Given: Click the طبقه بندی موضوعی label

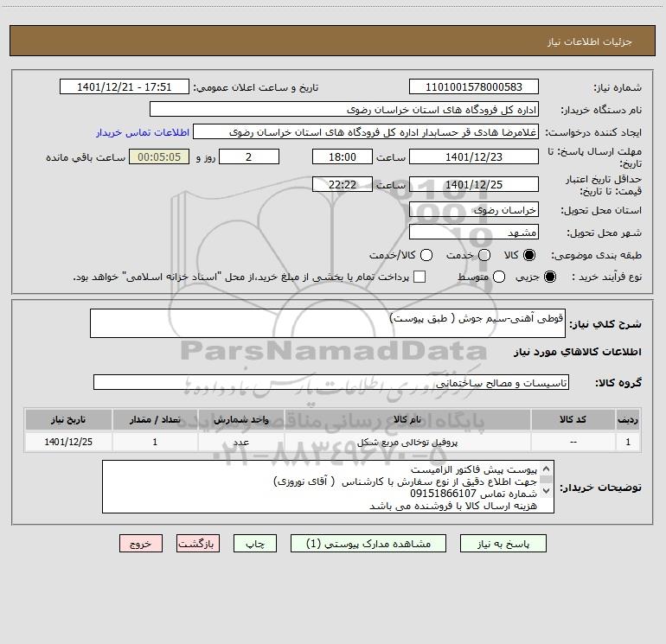Looking at the screenshot, I should (x=596, y=255).
